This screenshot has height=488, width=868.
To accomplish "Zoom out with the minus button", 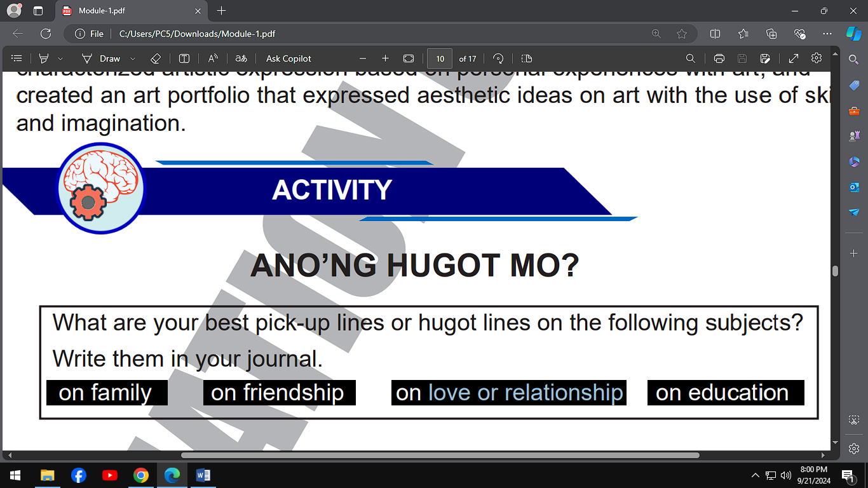I will [x=363, y=58].
